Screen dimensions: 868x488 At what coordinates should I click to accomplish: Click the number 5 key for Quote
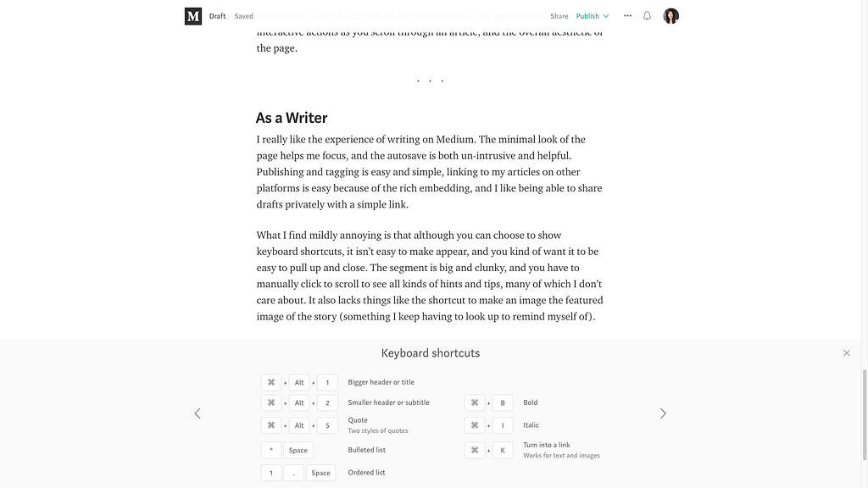[x=326, y=425]
